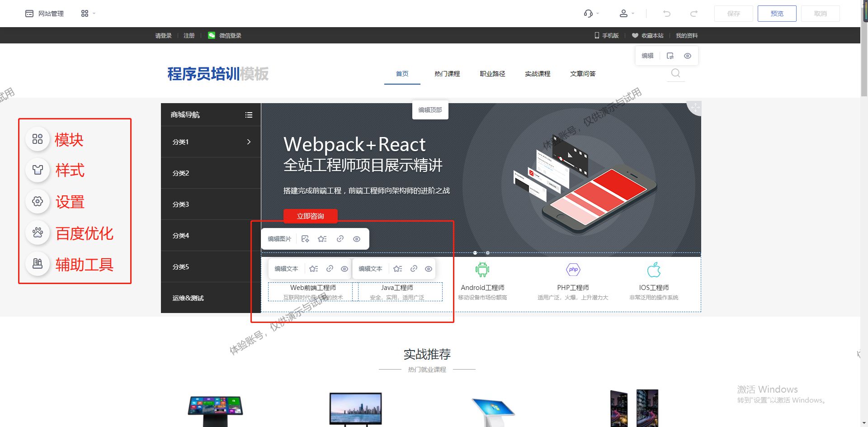Select the 样式 icon in the sidebar

(38, 170)
